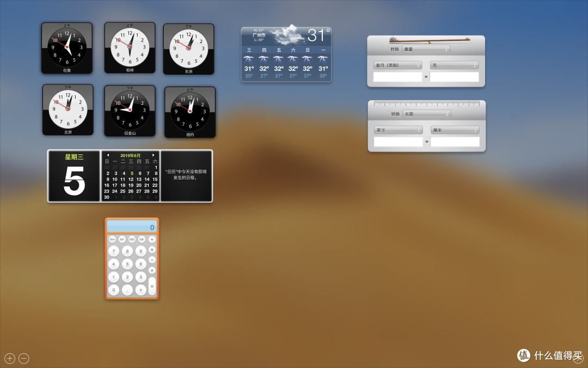Click the Berlin (柏林) clock widget
Viewport: 588px width, 368px height.
130,47
